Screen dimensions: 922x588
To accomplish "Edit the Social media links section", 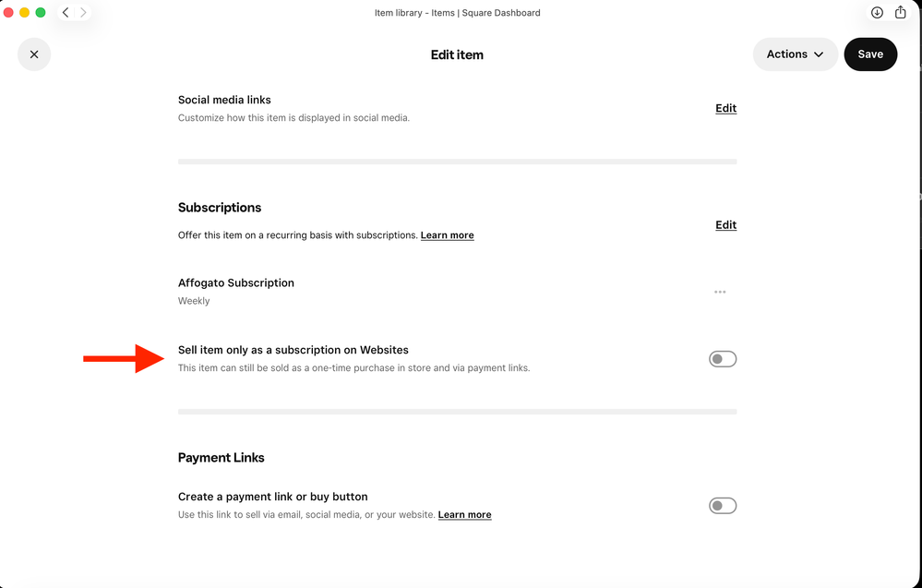I will (725, 108).
